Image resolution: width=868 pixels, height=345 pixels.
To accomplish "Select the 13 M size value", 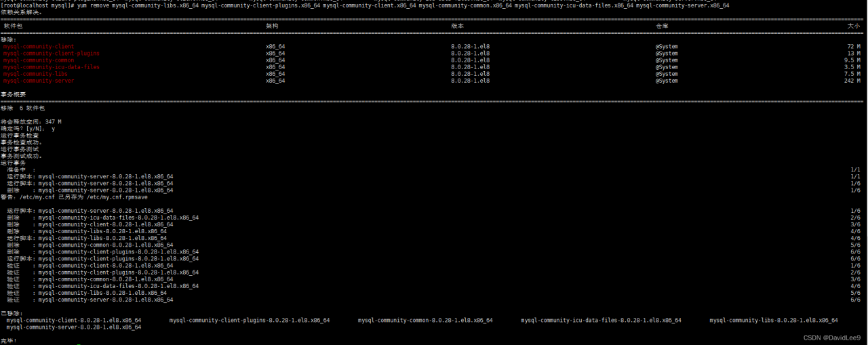I will pyautogui.click(x=854, y=53).
